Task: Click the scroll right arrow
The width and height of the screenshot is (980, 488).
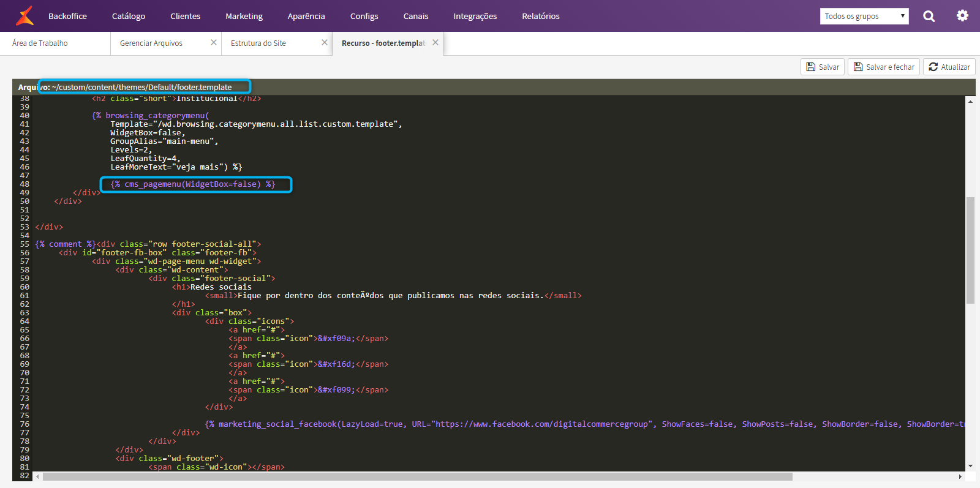Action: [960, 476]
